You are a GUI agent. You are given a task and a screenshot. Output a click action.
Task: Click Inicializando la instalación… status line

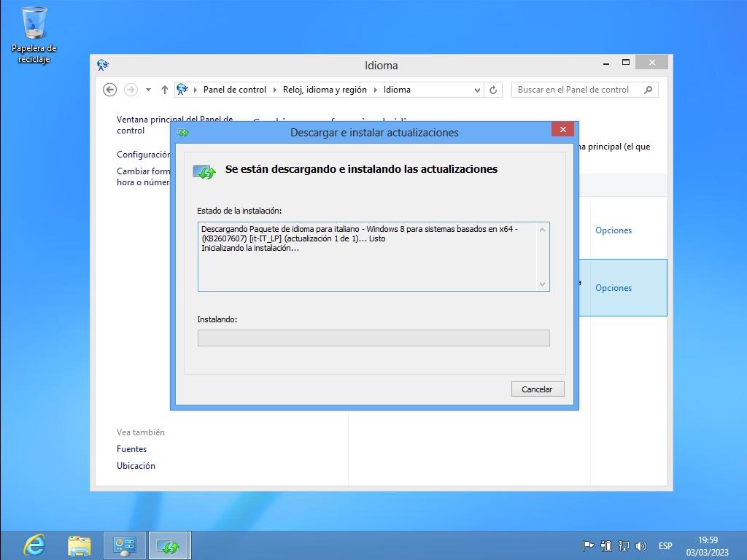click(250, 248)
